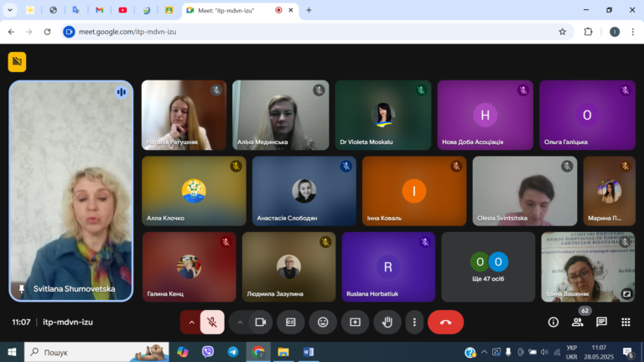The width and height of the screenshot is (644, 362).
Task: Click the yellow camera-off icon top left
Action: click(x=18, y=62)
